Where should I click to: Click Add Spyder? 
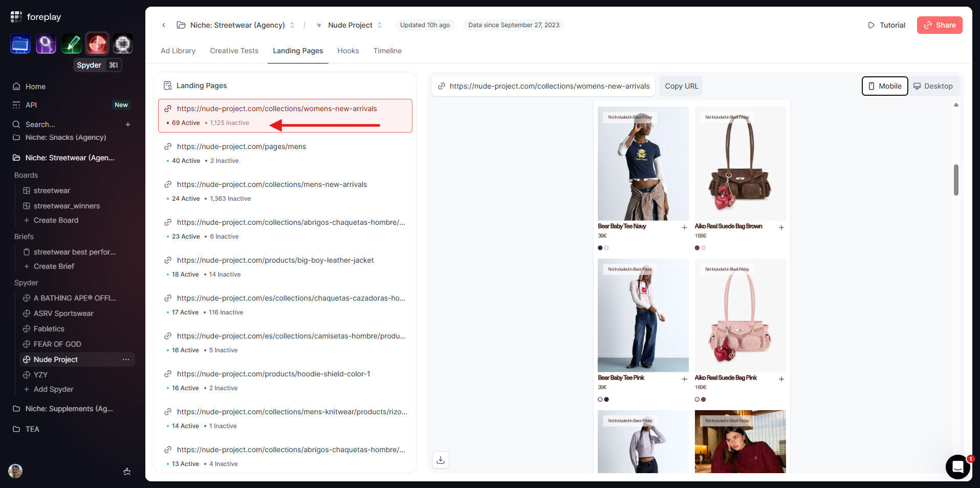pos(53,389)
